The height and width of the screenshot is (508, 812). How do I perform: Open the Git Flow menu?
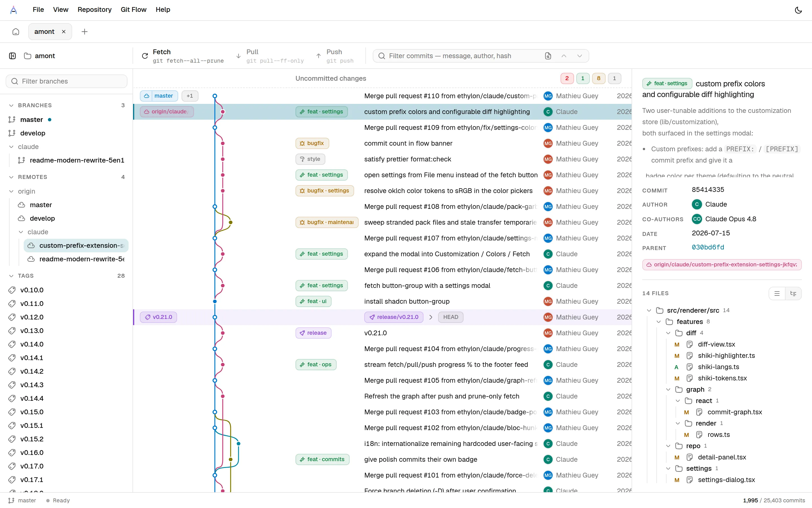click(x=133, y=9)
